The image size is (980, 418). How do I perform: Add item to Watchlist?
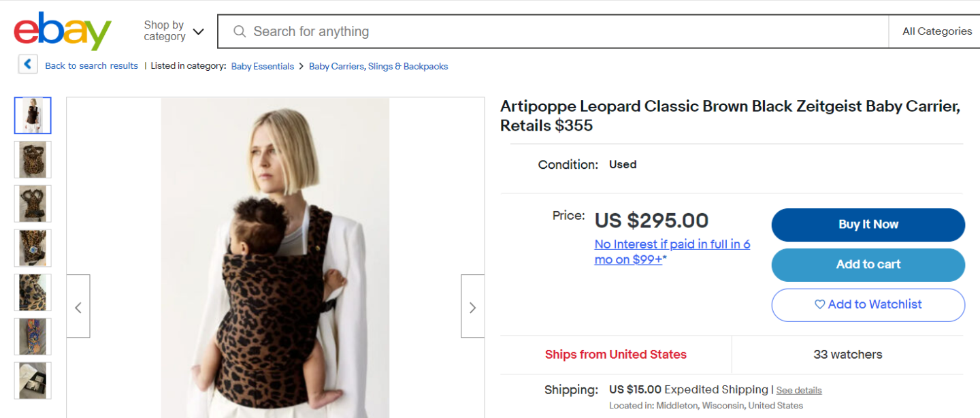click(x=868, y=305)
